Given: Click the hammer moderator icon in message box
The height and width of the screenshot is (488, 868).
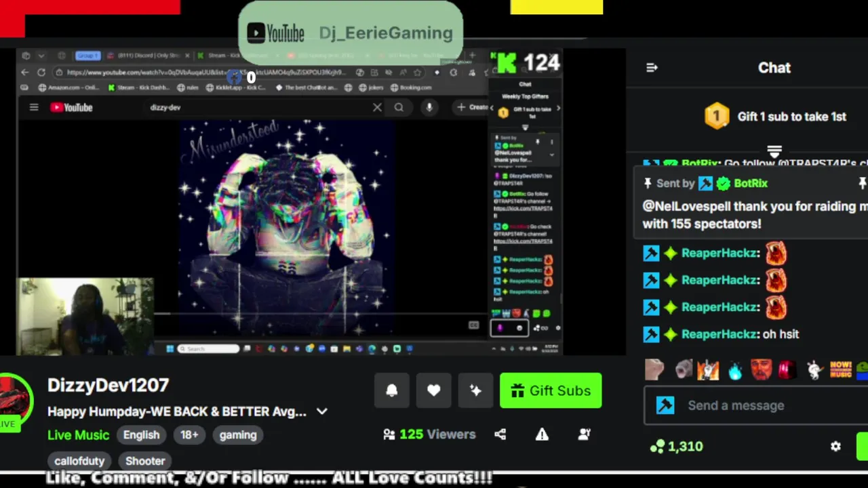Looking at the screenshot, I should 665,405.
